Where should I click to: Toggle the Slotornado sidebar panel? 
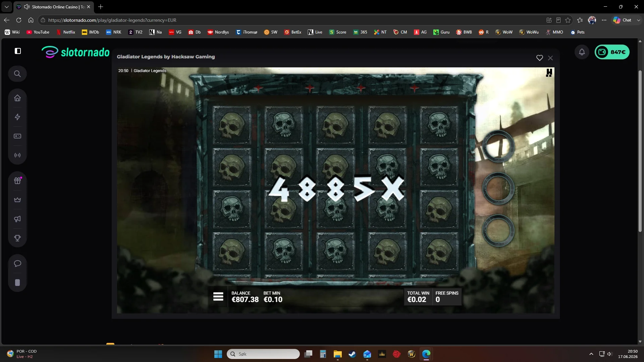point(18,51)
